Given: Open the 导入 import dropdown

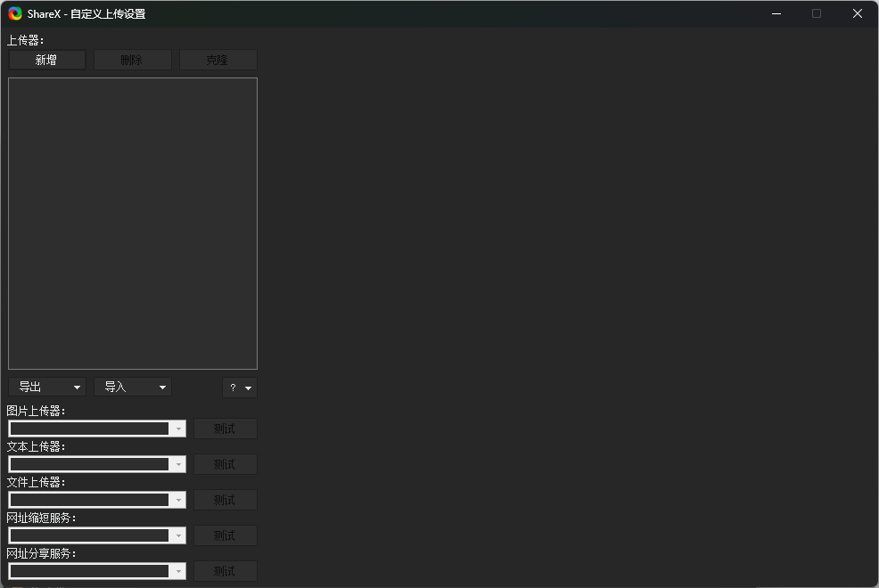Looking at the screenshot, I should coord(132,387).
